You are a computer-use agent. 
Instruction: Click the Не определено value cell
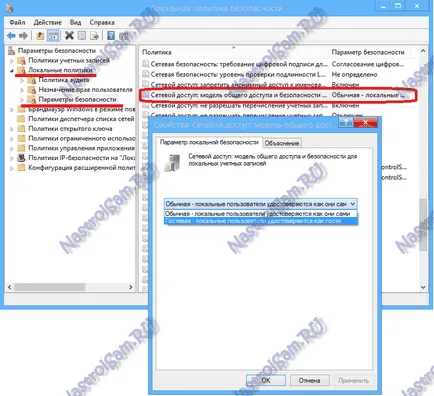pyautogui.click(x=354, y=74)
